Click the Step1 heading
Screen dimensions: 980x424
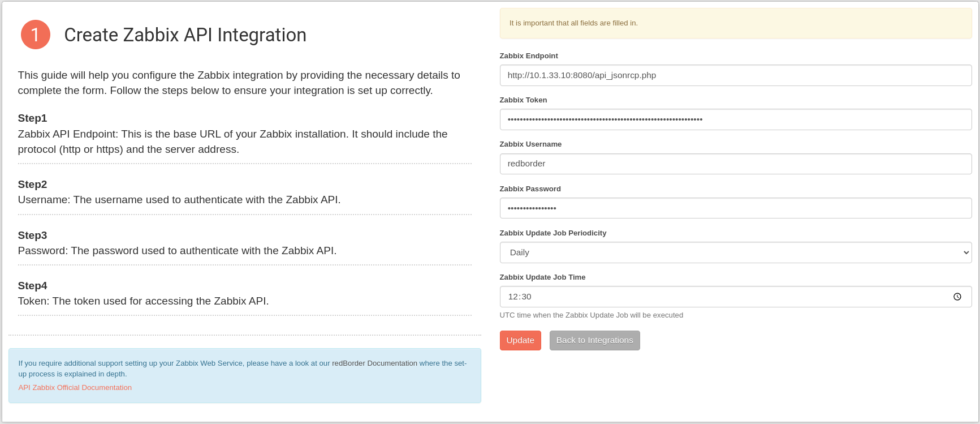(32, 118)
